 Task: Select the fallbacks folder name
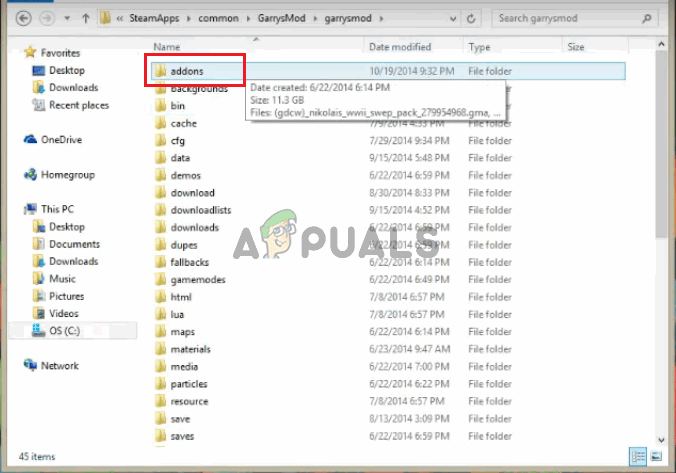click(190, 262)
